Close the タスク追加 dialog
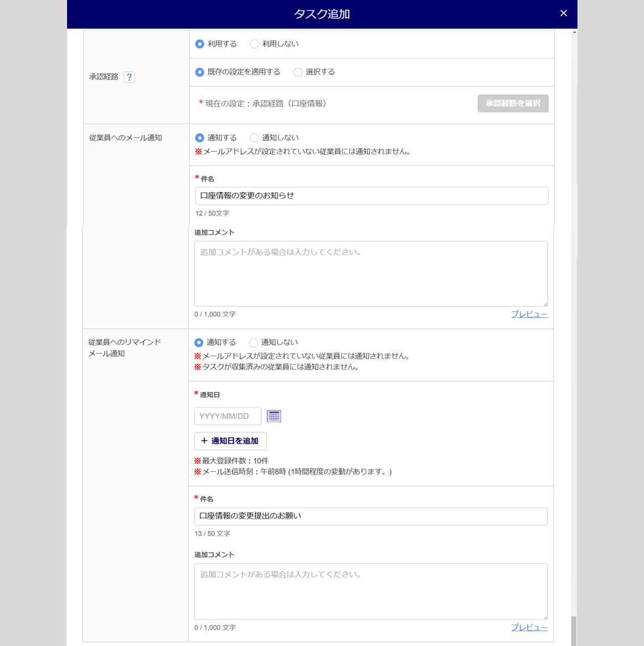Viewport: 644px width, 646px height. [x=564, y=13]
